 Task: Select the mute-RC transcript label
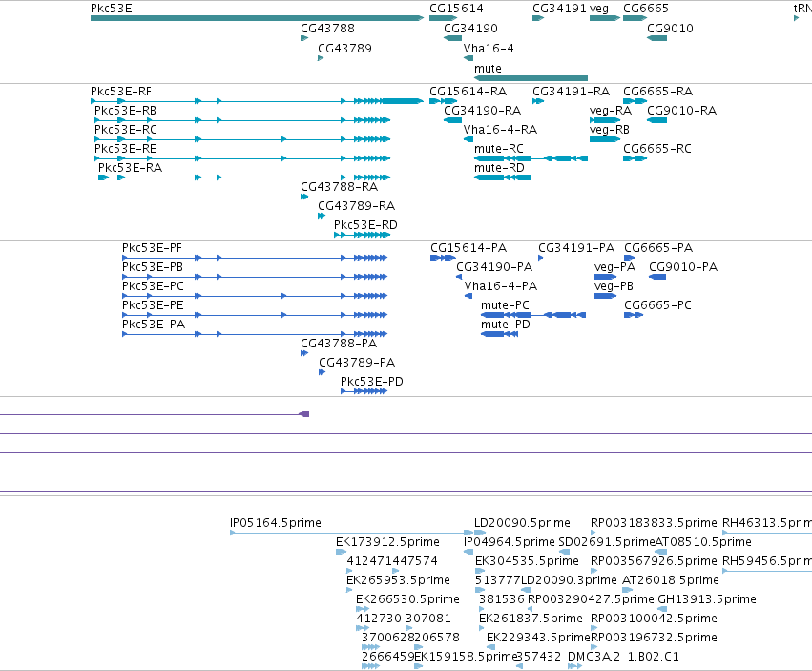(499, 149)
